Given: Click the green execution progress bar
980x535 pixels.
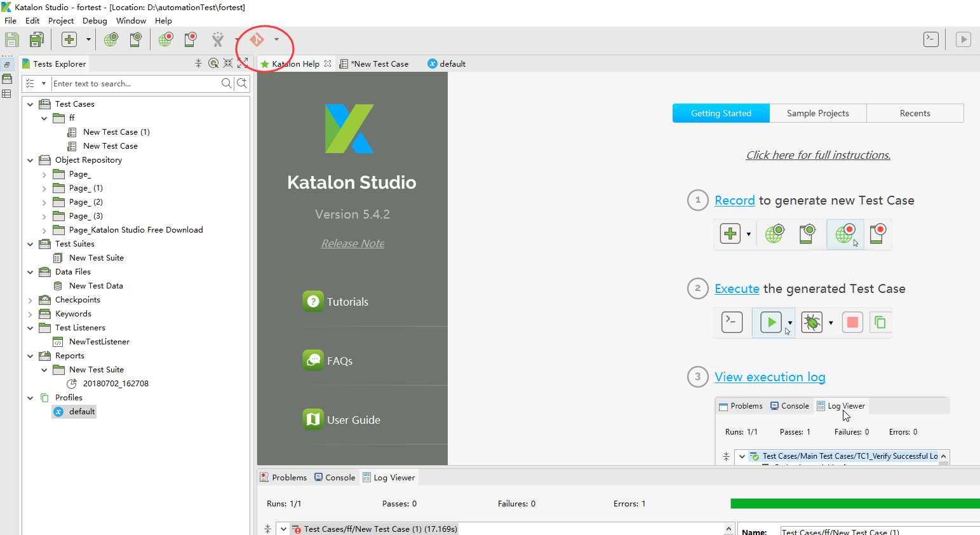Looking at the screenshot, I should [x=855, y=503].
